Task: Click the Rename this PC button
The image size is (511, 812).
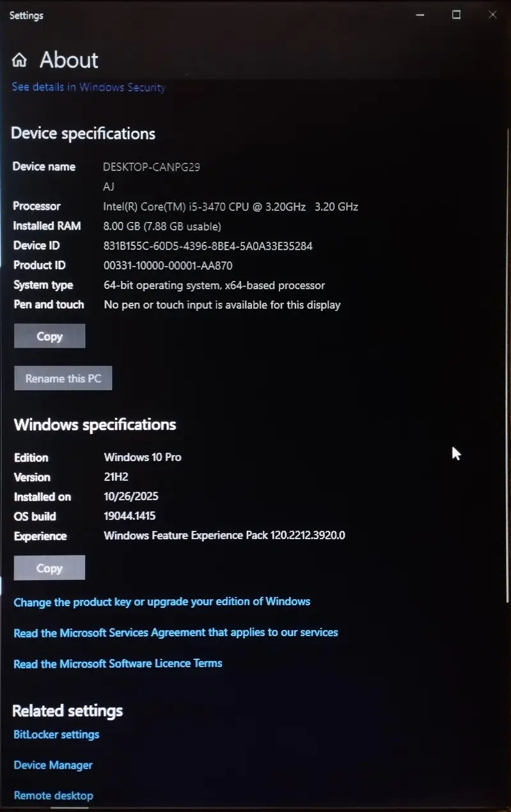Action: (63, 379)
